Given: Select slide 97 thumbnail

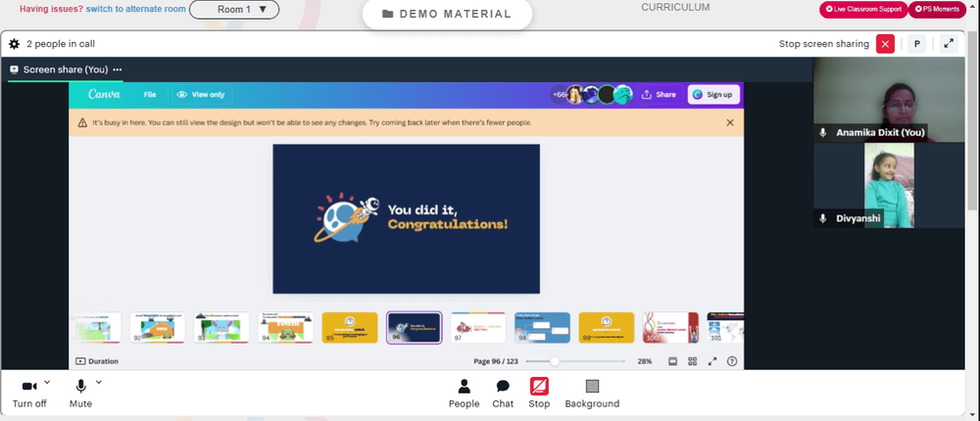Looking at the screenshot, I should point(478,328).
